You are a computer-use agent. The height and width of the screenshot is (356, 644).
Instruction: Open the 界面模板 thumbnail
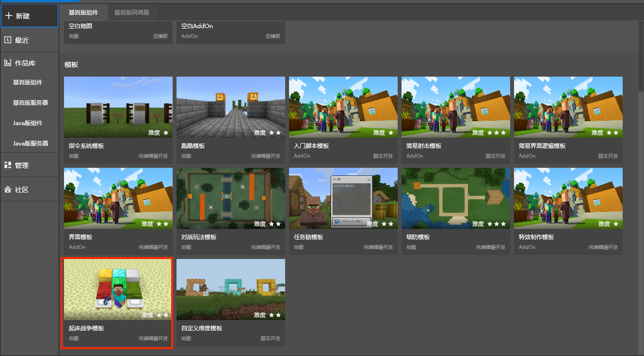pyautogui.click(x=118, y=198)
